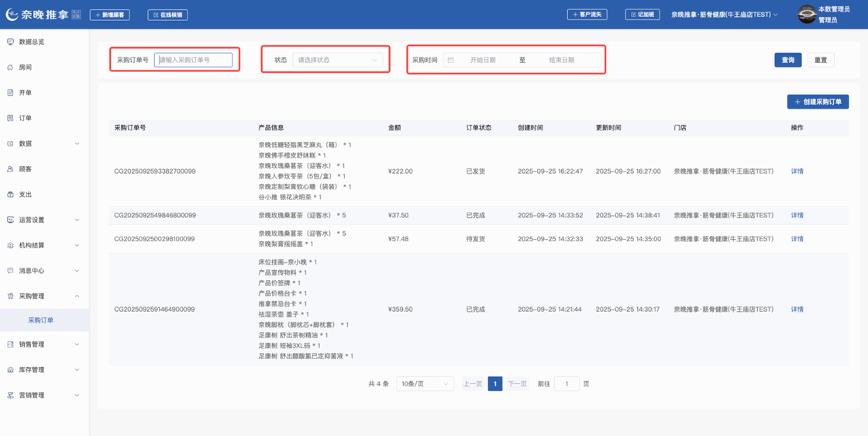Open 顾客 menu item

point(44,169)
